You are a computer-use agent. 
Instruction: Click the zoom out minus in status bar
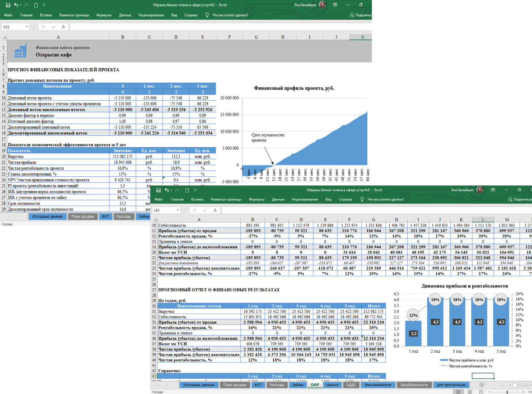coord(490,392)
